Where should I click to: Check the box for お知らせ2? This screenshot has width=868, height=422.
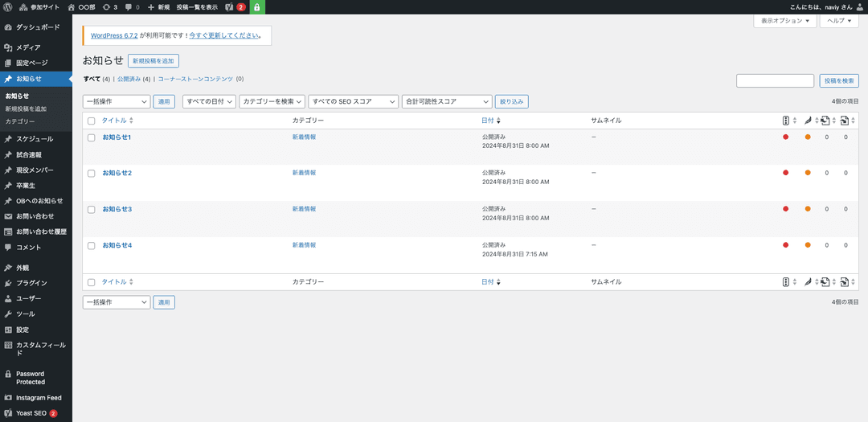(92, 174)
